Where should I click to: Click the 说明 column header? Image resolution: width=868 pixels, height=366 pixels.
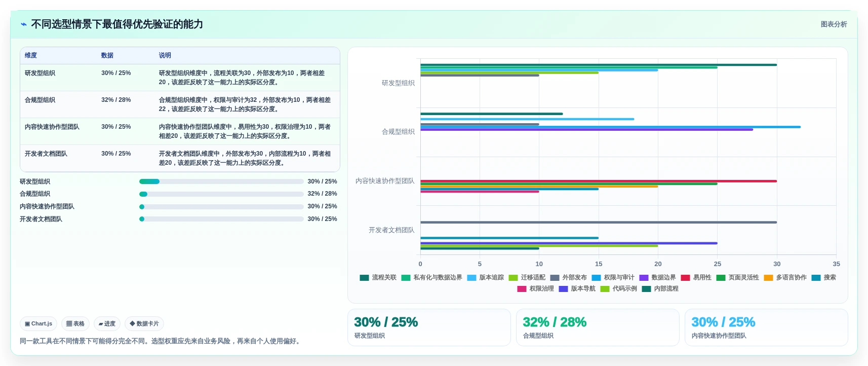click(x=165, y=55)
